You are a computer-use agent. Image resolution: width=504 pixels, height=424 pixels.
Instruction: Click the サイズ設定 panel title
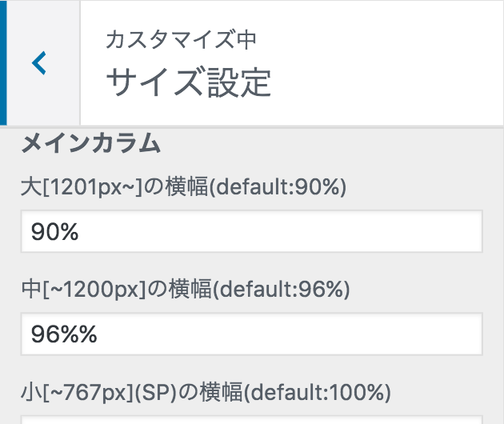[x=189, y=82]
